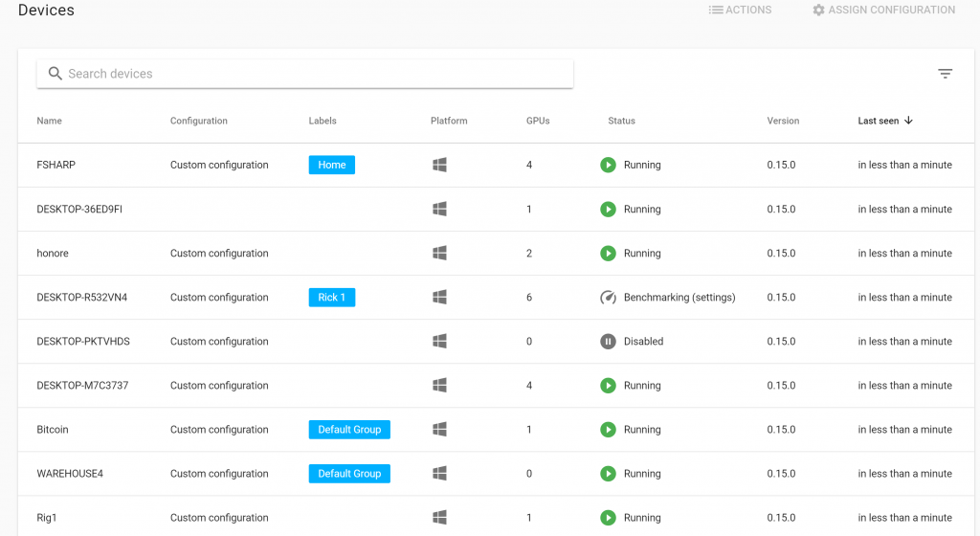Select the Rig1 device name
The image size is (980, 536).
coord(47,517)
